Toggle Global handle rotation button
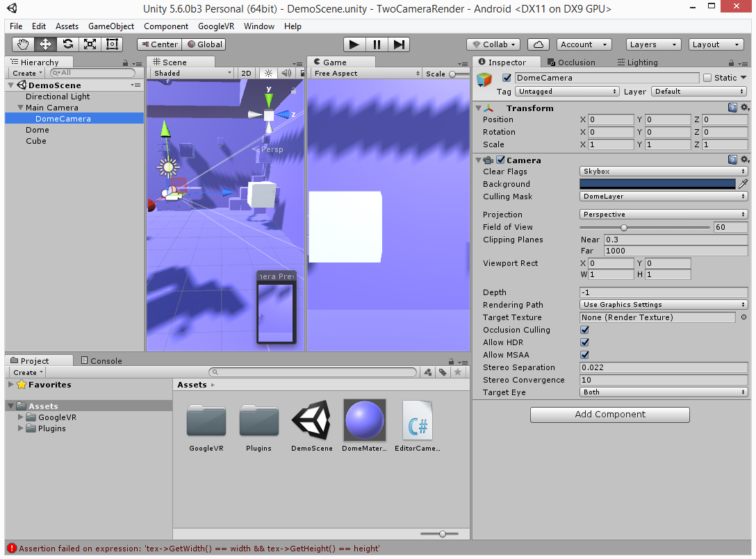 tap(204, 44)
